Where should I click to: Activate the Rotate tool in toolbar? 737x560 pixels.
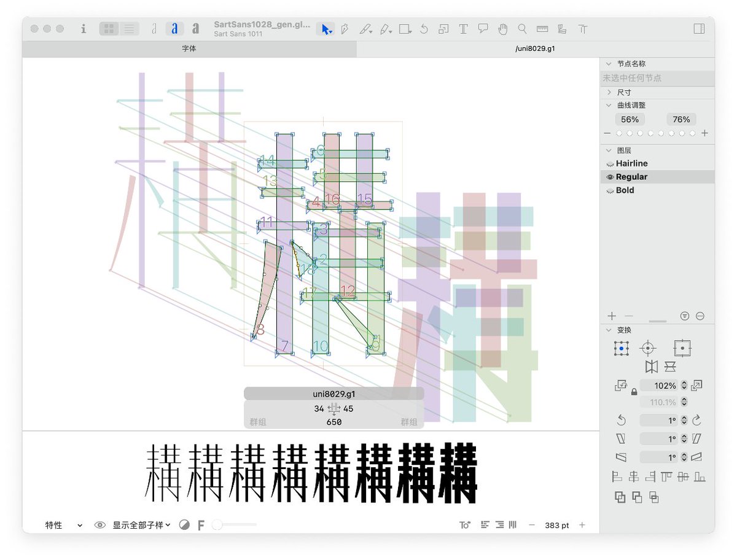[424, 28]
